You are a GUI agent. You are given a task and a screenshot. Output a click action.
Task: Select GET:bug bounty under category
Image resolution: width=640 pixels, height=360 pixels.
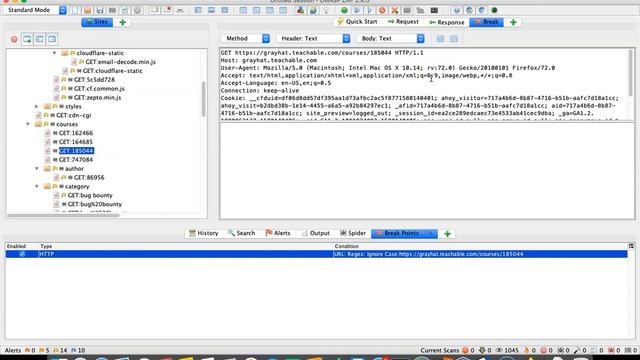coord(90,196)
